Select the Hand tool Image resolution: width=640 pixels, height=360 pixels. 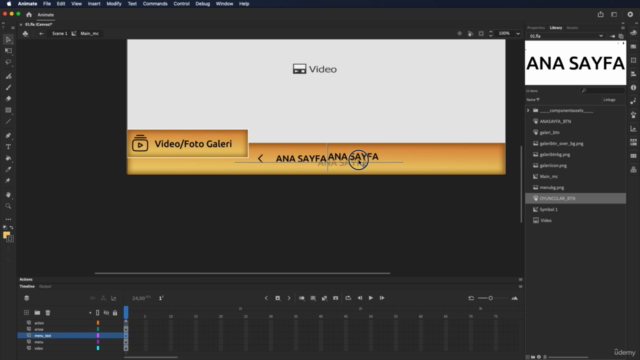pyautogui.click(x=8, y=195)
